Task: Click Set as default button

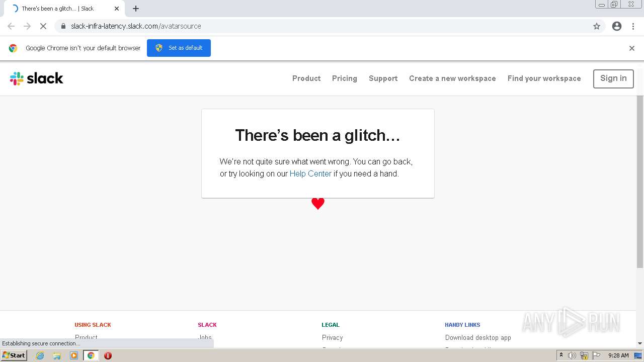Action: point(179,48)
